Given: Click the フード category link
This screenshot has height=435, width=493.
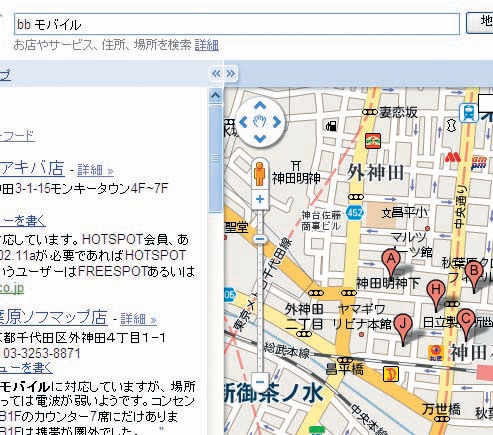Looking at the screenshot, I should click(17, 136).
